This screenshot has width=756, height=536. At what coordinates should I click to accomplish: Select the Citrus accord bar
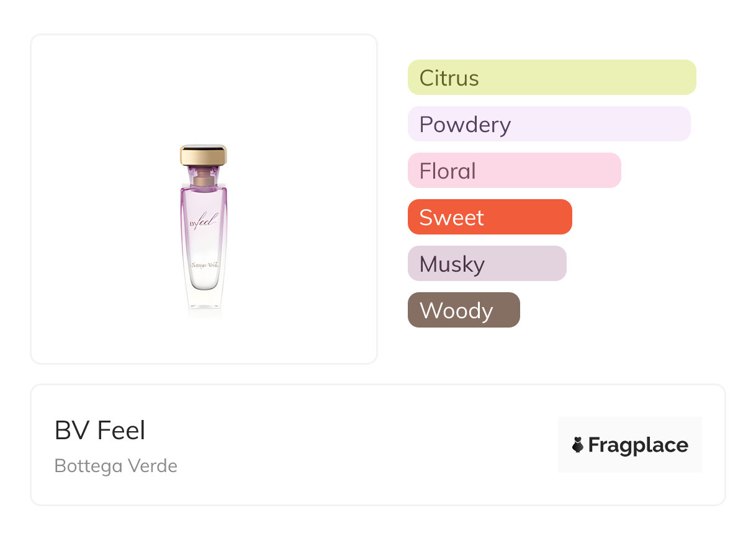[551, 78]
